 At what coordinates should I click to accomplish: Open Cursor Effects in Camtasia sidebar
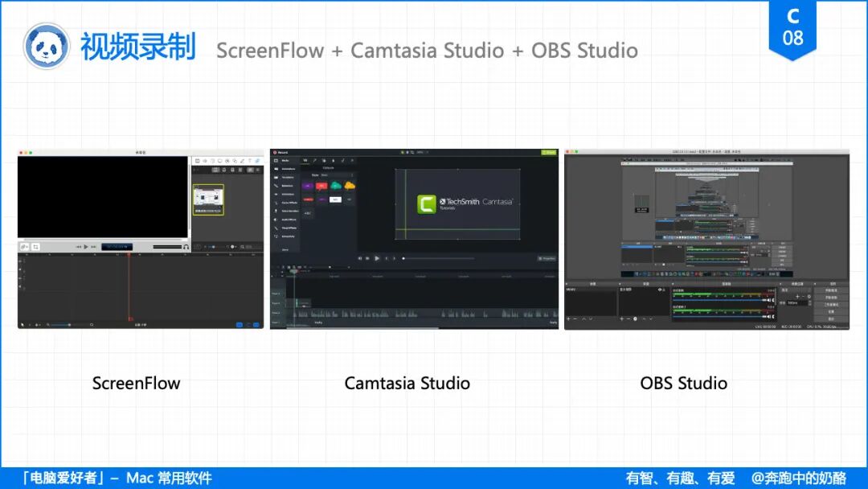point(285,203)
